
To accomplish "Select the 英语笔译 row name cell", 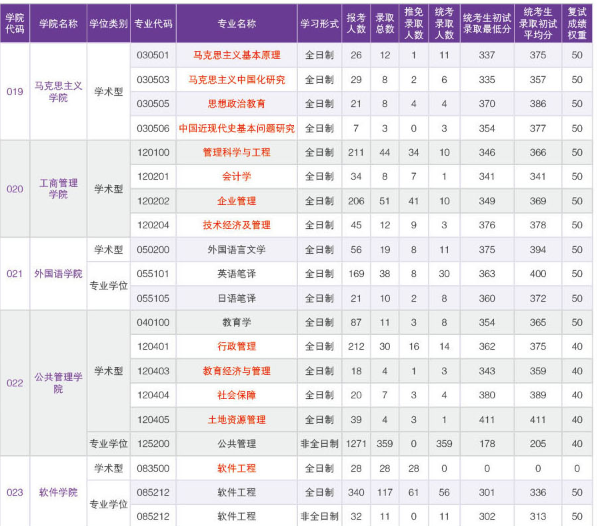I will pyautogui.click(x=236, y=274).
